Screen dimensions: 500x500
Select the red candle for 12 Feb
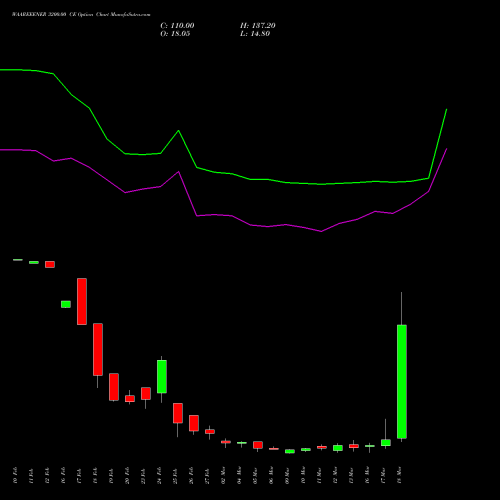[50, 264]
